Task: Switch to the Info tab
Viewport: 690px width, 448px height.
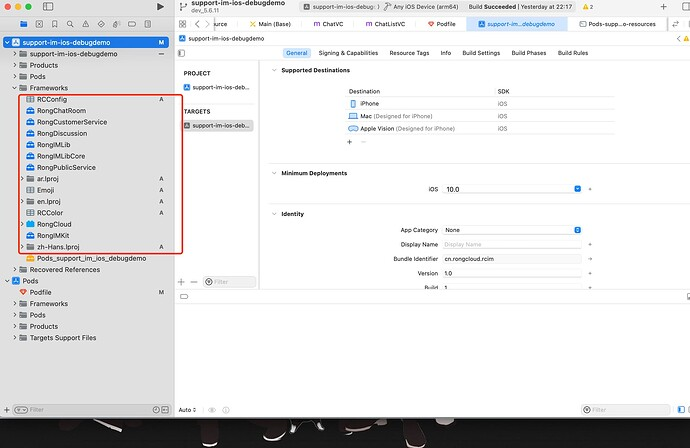Action: [446, 53]
